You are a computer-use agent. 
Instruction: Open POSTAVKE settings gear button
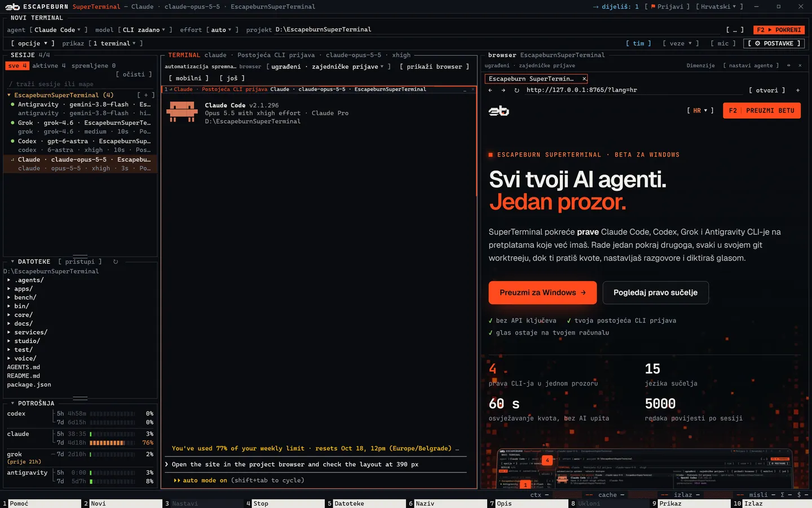click(775, 43)
